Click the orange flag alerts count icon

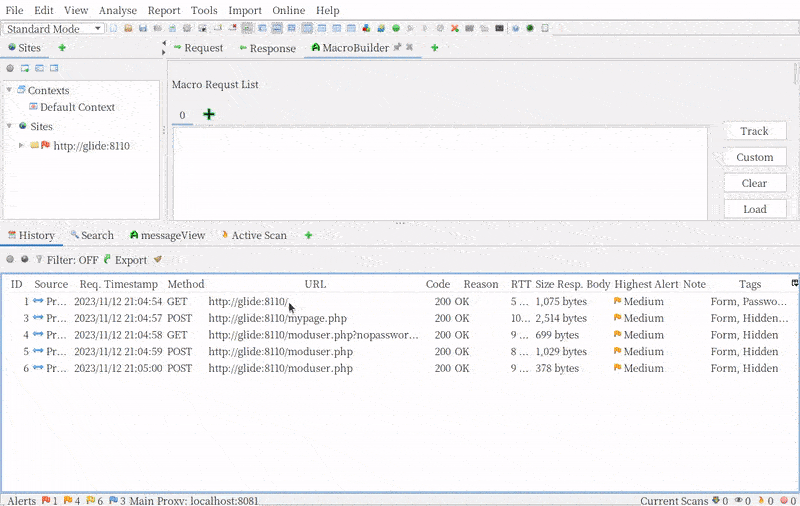point(68,500)
